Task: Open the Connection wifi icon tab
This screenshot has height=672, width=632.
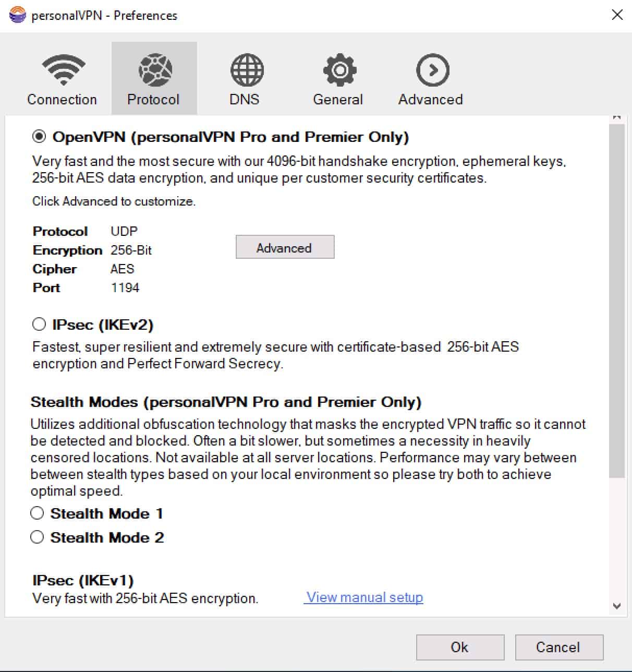Action: (63, 69)
